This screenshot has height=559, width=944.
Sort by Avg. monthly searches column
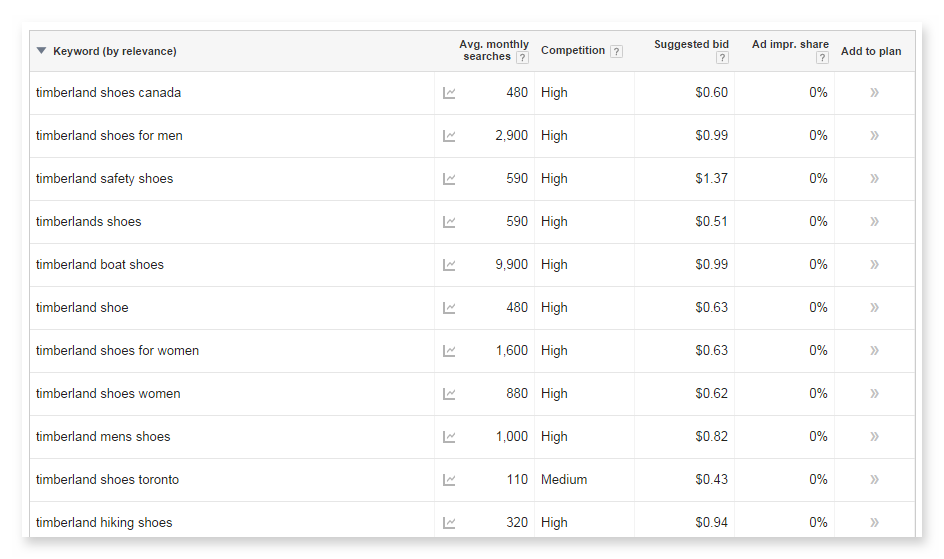coord(493,45)
